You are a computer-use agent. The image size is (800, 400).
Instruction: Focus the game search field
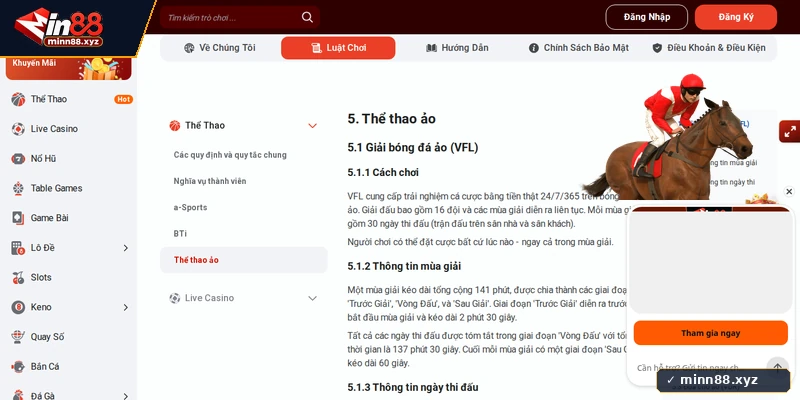(x=240, y=17)
